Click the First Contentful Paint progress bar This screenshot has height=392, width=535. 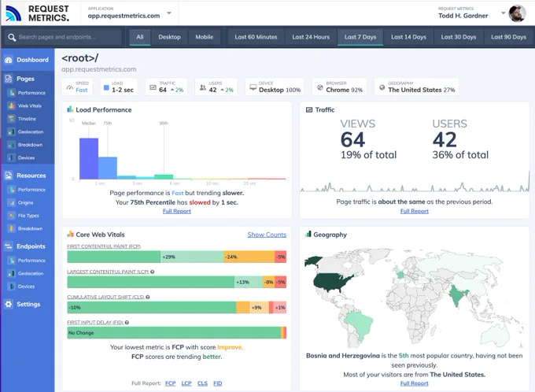[x=177, y=257]
